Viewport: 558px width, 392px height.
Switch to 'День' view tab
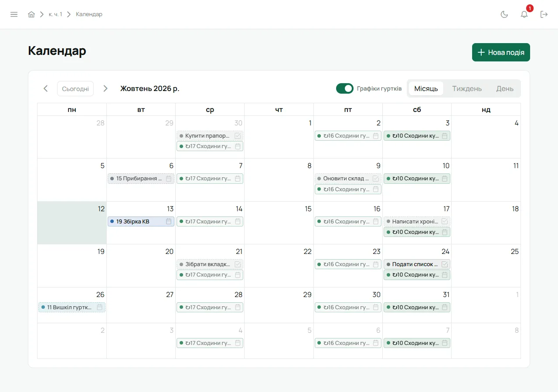click(x=505, y=88)
